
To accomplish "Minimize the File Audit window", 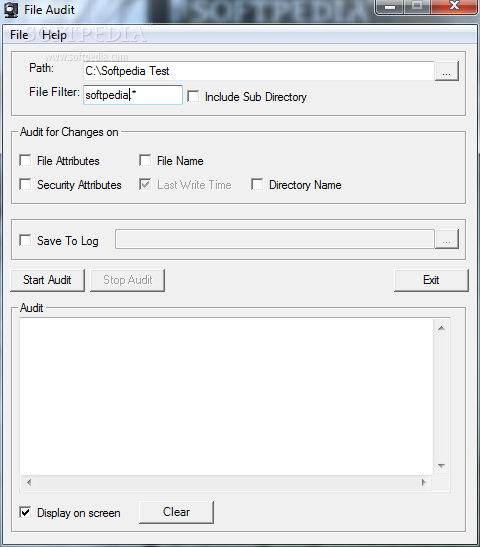I will (x=390, y=6).
